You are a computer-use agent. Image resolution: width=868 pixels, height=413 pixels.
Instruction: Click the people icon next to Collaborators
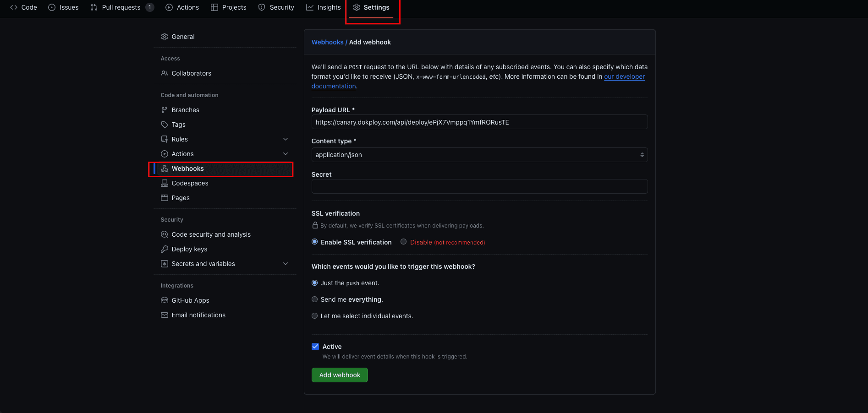pyautogui.click(x=165, y=73)
